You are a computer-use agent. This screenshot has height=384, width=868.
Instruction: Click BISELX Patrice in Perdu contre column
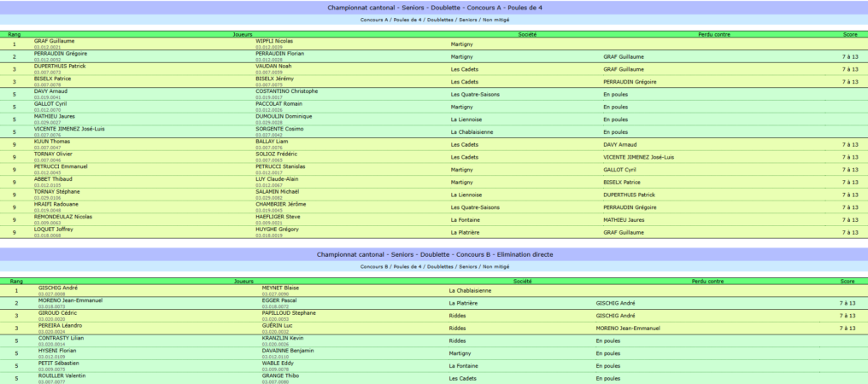(622, 183)
